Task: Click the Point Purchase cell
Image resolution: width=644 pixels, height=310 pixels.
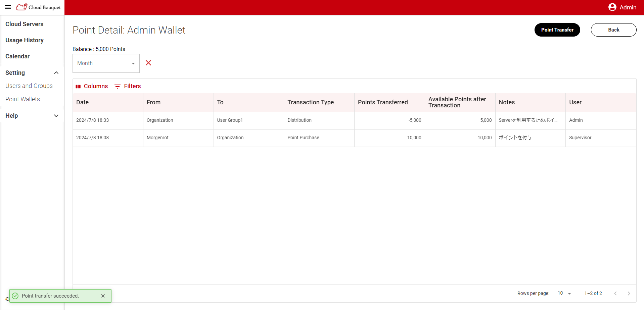Action: tap(319, 138)
